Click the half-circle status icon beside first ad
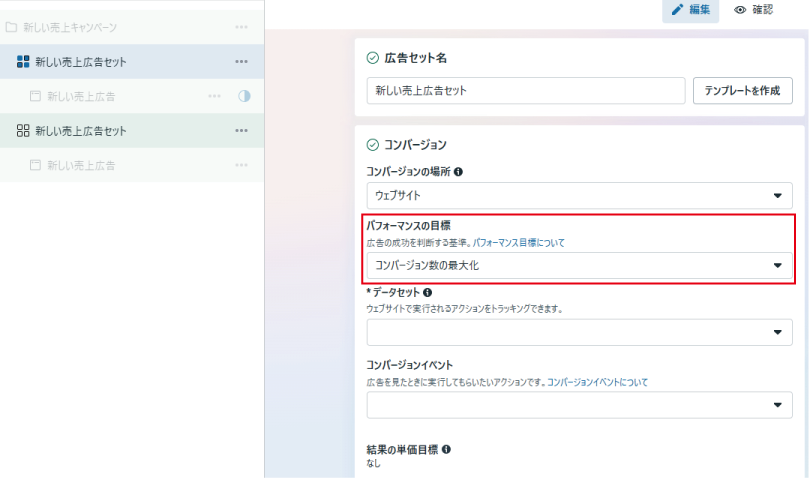This screenshot has height=478, width=809. 243,96
